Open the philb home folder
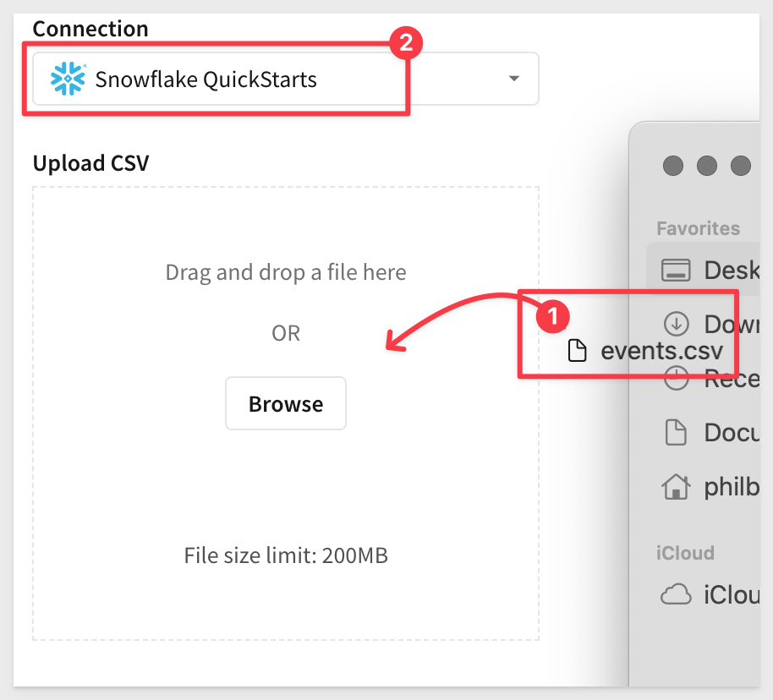 710,487
